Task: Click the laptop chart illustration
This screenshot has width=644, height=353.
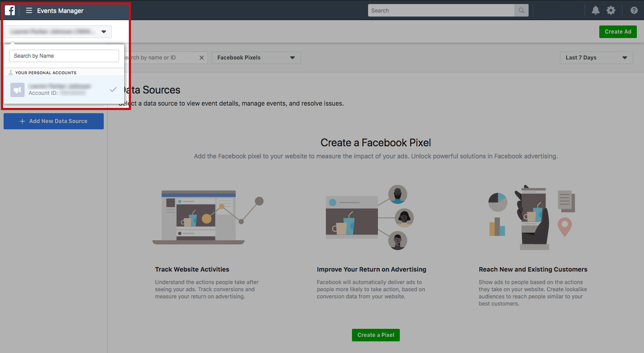Action: [208, 217]
